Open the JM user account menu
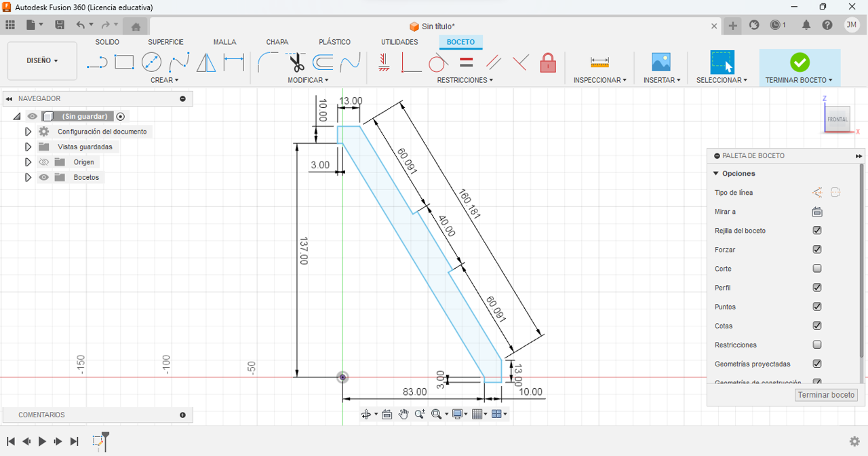The image size is (868, 456). 852,25
